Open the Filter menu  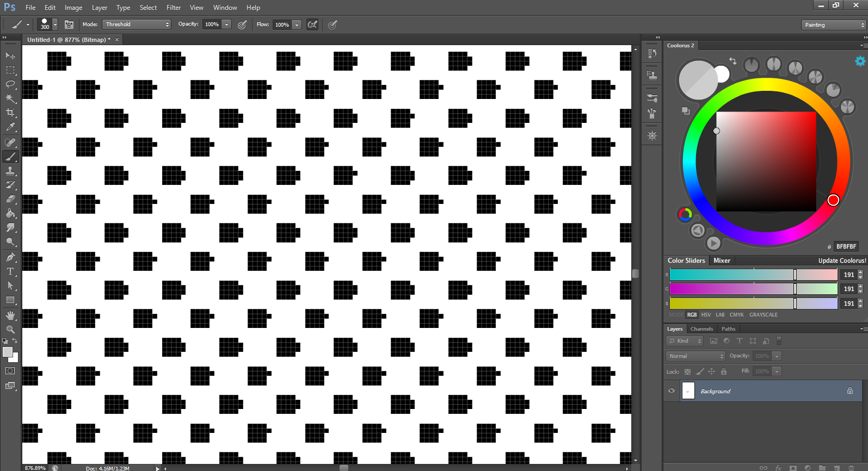pyautogui.click(x=174, y=8)
